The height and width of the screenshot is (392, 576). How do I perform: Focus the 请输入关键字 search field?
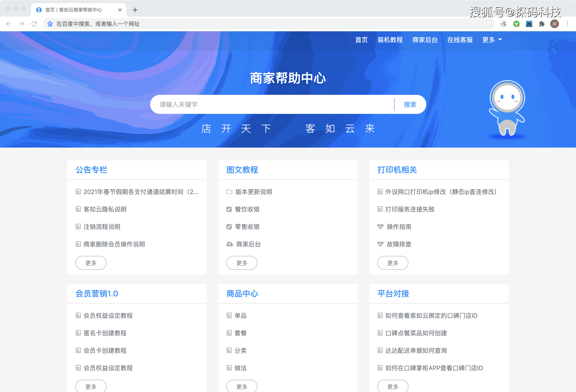(x=272, y=104)
